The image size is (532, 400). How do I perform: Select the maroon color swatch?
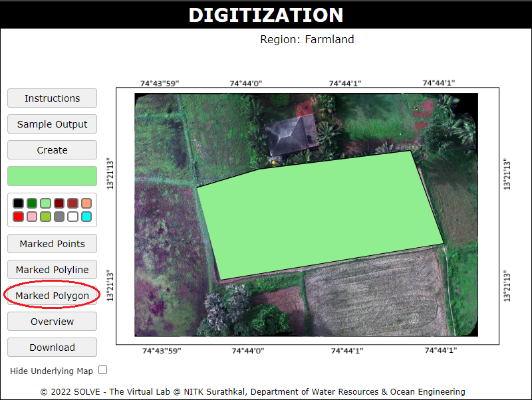click(59, 203)
